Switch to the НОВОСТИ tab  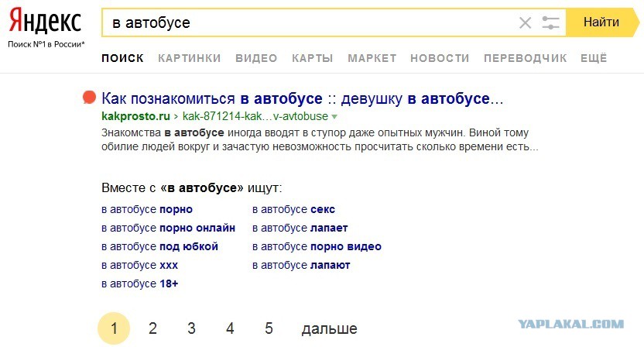point(440,58)
